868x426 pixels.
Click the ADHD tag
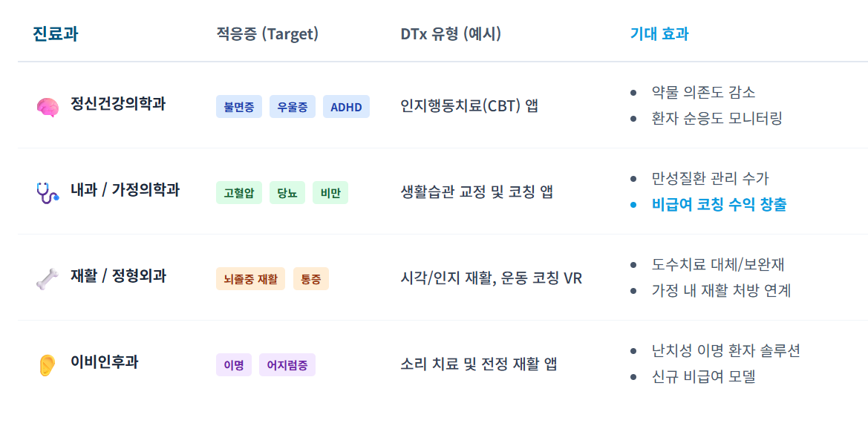[x=346, y=107]
